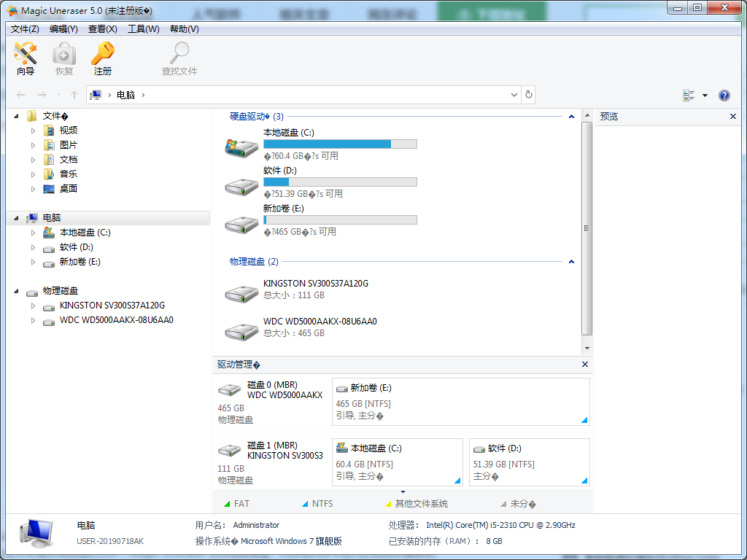
Task: Click scroll-down arrow of main list
Action: (x=587, y=348)
